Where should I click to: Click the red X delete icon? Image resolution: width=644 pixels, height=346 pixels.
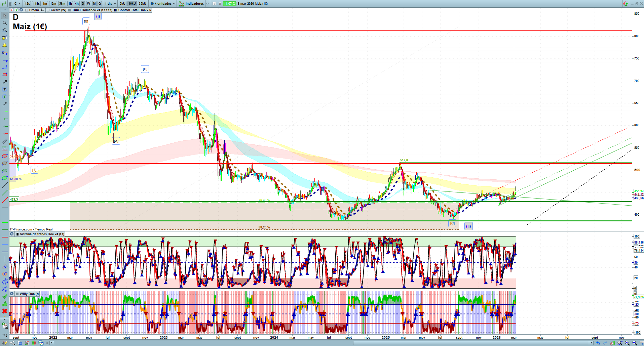point(5,311)
